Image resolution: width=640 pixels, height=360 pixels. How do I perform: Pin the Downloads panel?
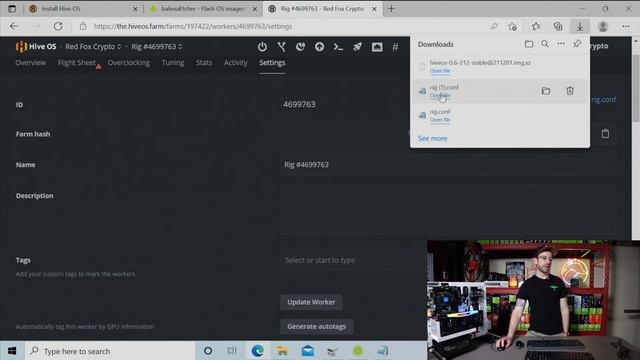point(577,44)
